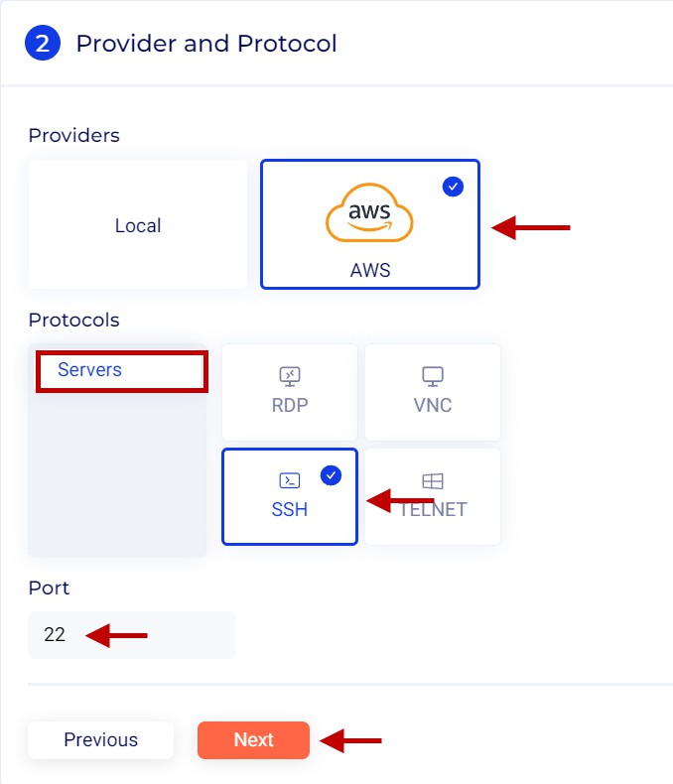Click the SSH terminal icon
The height and width of the screenshot is (784, 673).
pos(290,480)
